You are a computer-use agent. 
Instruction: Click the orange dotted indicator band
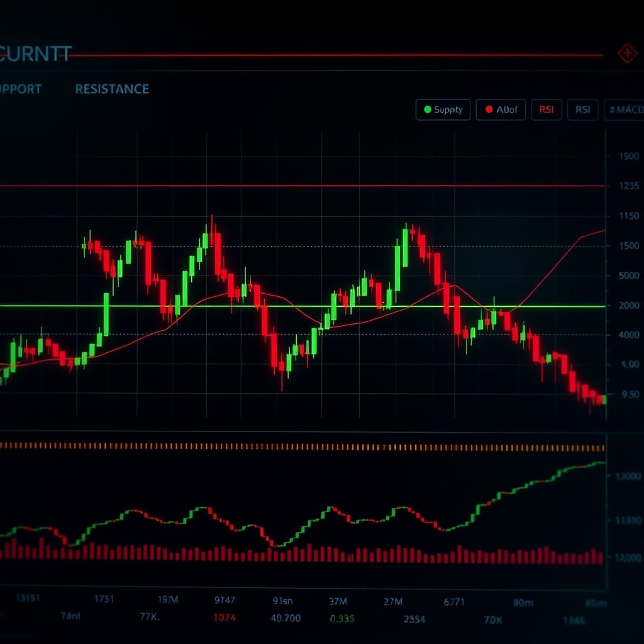[x=303, y=447]
